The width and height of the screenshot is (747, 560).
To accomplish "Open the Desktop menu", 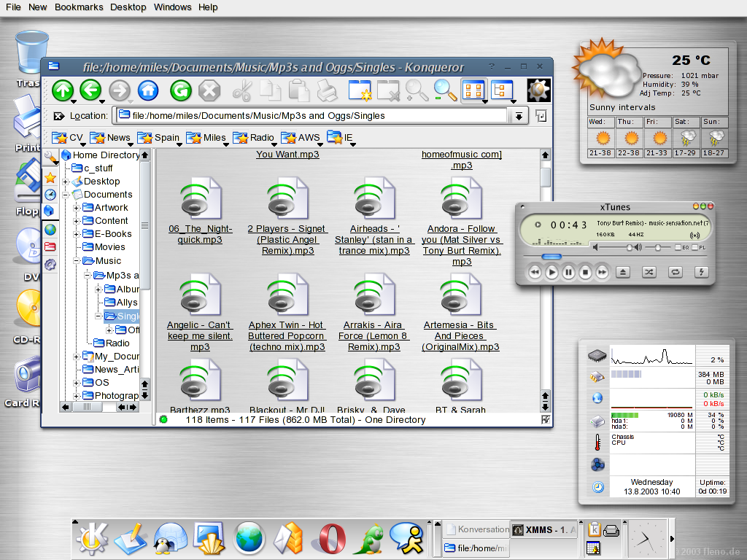I will point(128,7).
